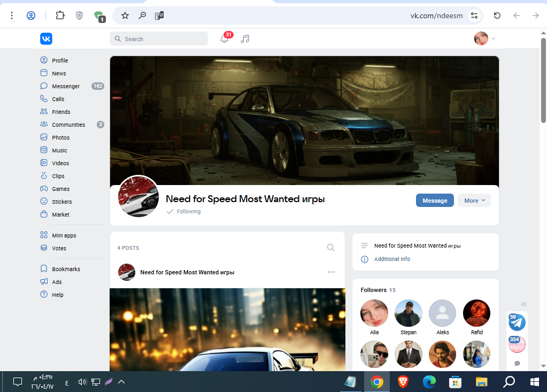Viewport: 547px width, 392px height.
Task: Click the Votes coin icon
Action: [44, 248]
